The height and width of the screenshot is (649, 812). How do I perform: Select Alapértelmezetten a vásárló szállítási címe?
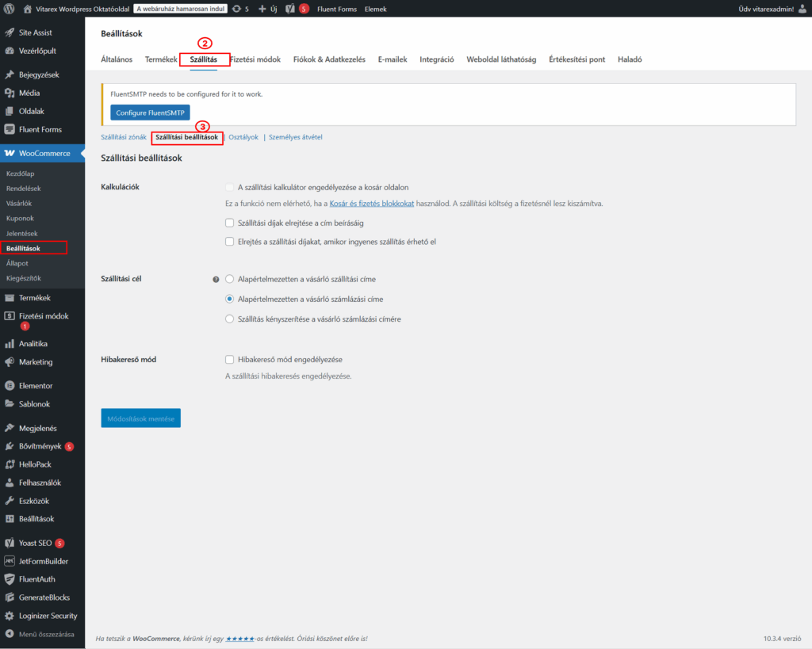pyautogui.click(x=230, y=279)
